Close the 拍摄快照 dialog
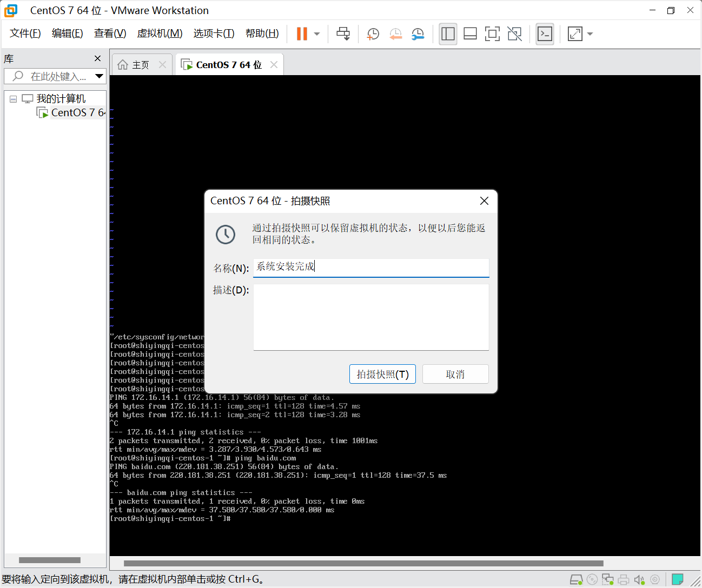 point(484,201)
